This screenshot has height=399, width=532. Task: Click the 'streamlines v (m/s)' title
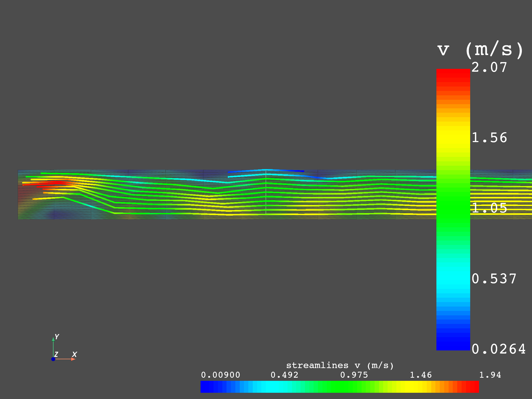[x=340, y=365]
